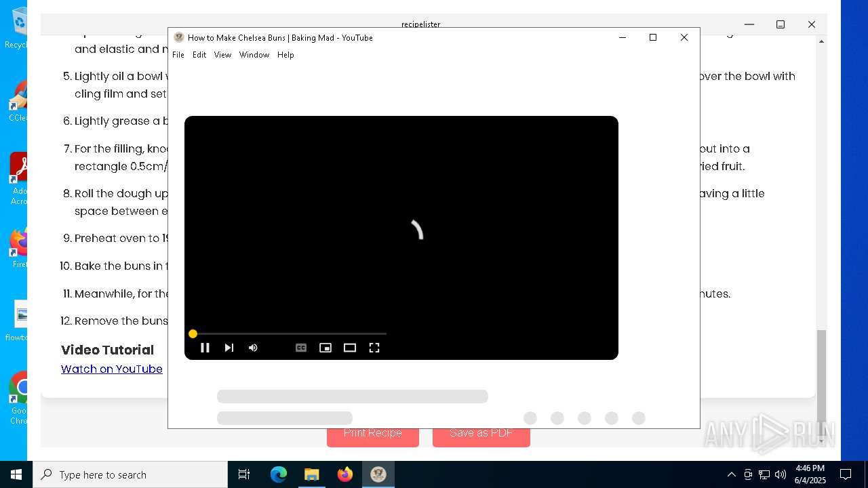Open the Edit menu

199,55
